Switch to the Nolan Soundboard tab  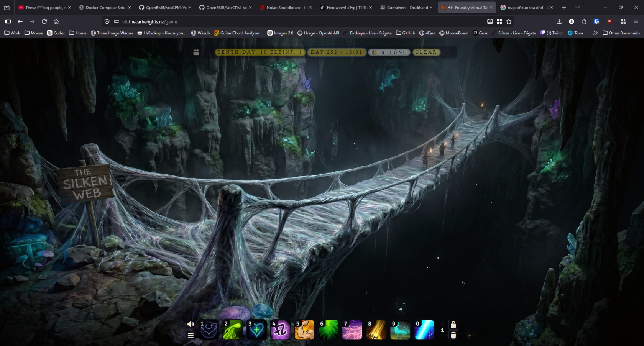[286, 7]
